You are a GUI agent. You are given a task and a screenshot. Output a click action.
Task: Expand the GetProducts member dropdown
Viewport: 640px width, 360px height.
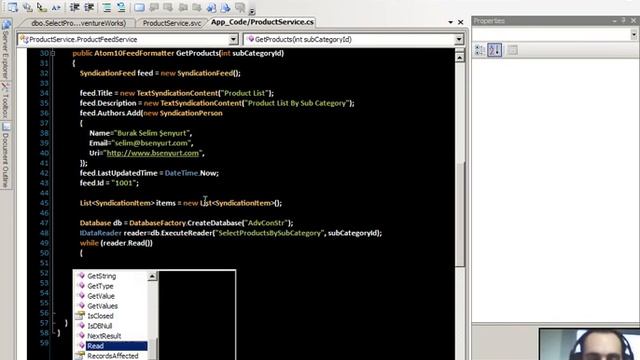click(x=459, y=39)
